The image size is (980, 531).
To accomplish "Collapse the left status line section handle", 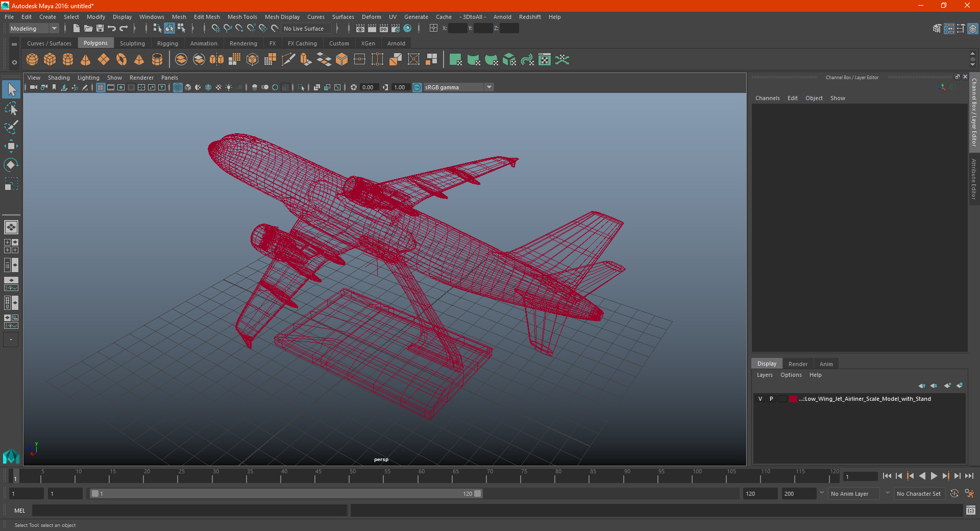I will 65,29.
